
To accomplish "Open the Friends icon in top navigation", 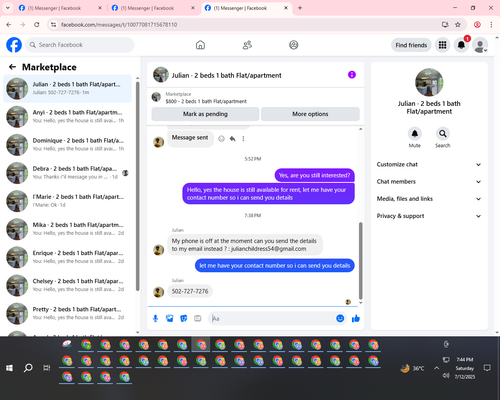I will (x=247, y=45).
